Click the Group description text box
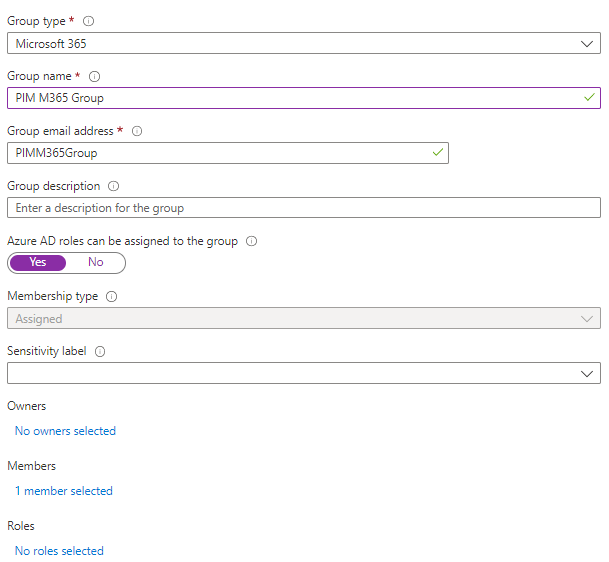Screen dimensions: 609x562 (x=303, y=208)
